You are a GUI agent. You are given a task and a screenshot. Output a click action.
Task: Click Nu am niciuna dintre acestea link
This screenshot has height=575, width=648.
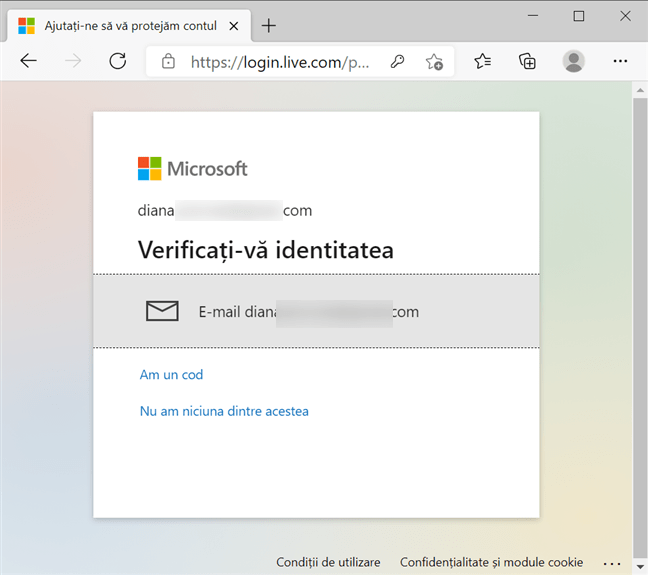(x=224, y=411)
